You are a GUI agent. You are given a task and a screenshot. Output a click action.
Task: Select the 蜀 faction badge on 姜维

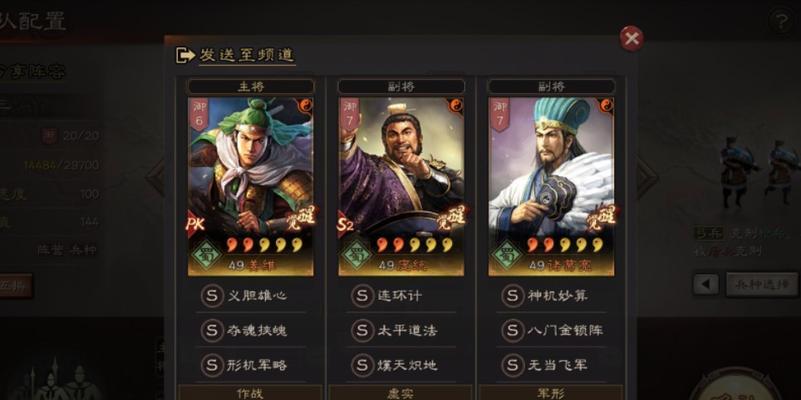(x=206, y=253)
